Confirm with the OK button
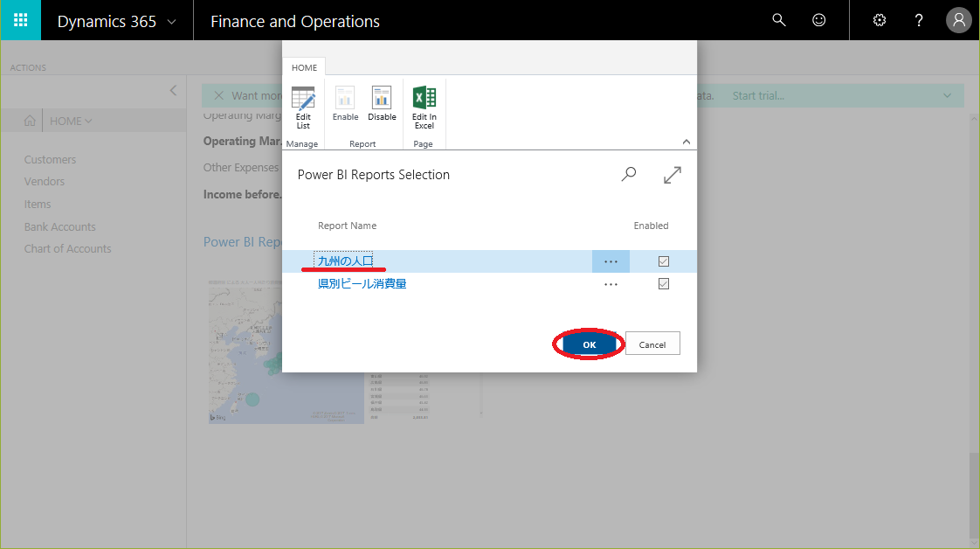The image size is (980, 549). coord(590,344)
